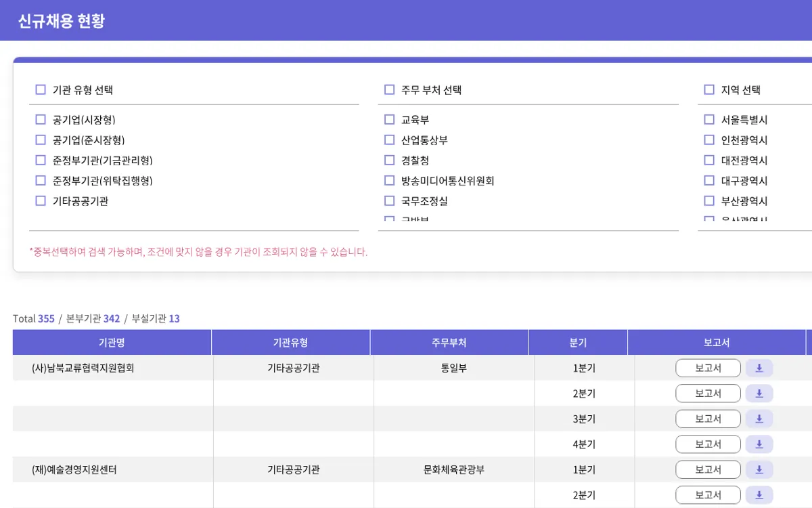Check the 서울특별시 region box
This screenshot has height=508, width=812.
pos(709,120)
